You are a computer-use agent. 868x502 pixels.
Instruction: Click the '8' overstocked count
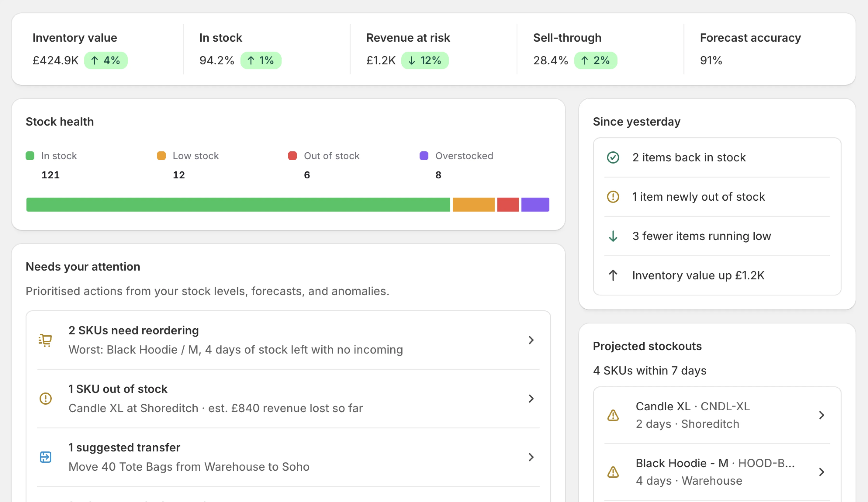click(x=438, y=175)
